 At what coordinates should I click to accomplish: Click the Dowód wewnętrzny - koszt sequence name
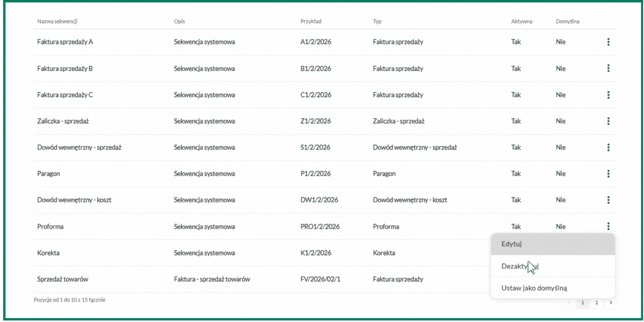click(x=74, y=200)
